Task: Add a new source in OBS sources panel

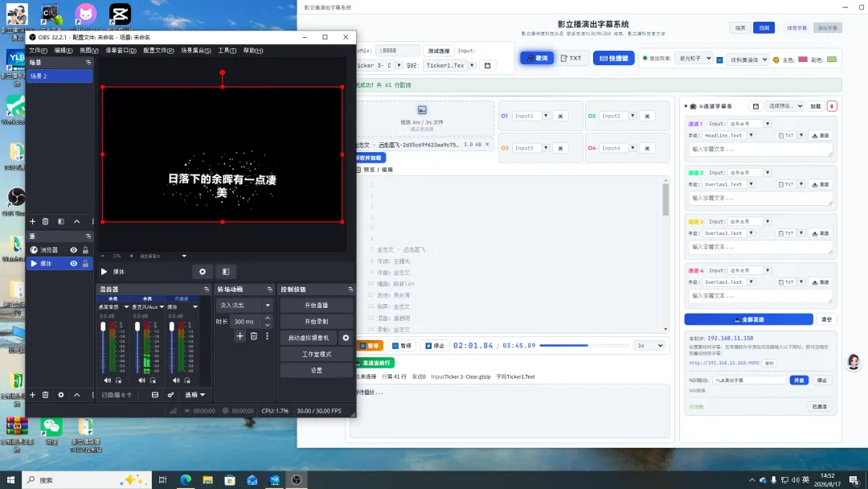Action: point(32,395)
